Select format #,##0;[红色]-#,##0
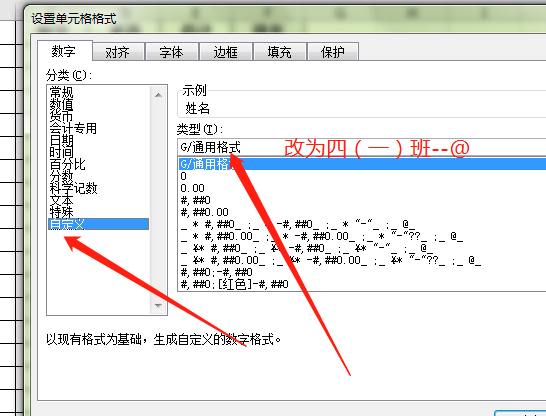The image size is (546, 416). point(362,284)
